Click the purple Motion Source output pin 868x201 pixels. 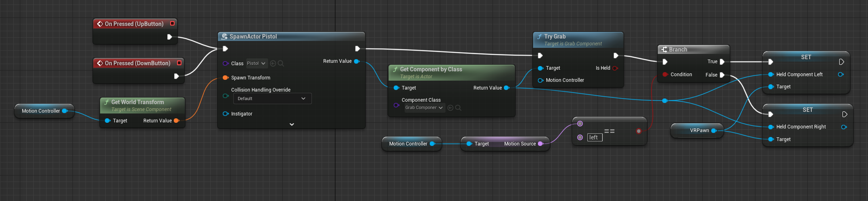[x=540, y=144]
